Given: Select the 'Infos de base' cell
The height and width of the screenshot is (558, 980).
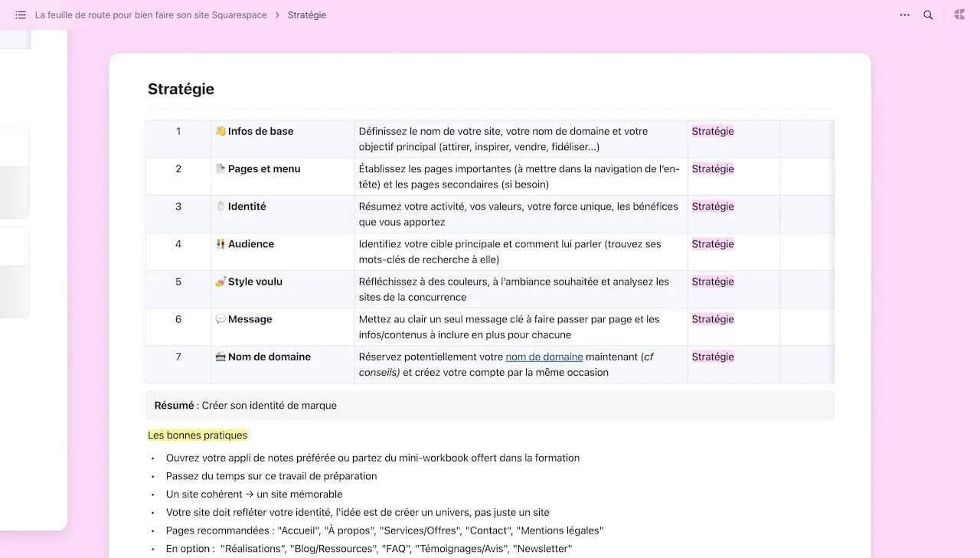Looking at the screenshot, I should (x=283, y=139).
